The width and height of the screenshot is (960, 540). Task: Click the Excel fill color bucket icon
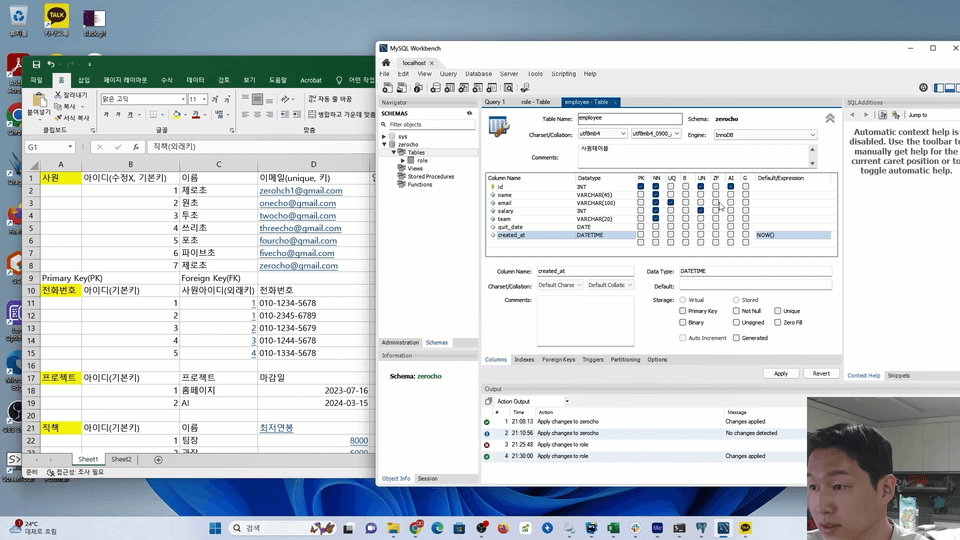[177, 115]
